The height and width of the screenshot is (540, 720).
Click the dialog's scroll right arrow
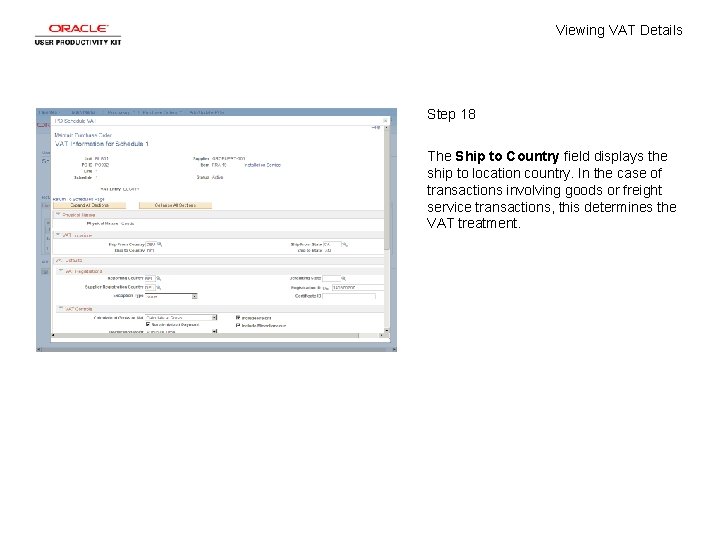tap(382, 335)
